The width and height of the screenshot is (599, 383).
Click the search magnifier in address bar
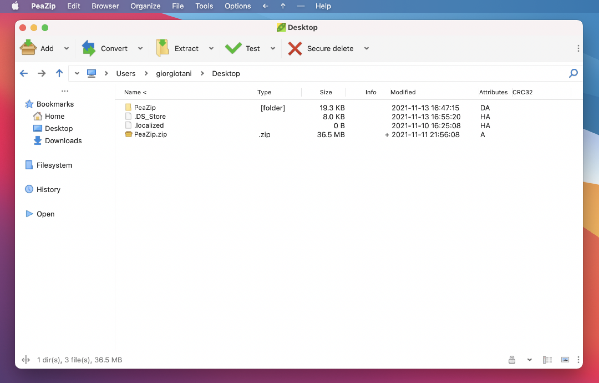(x=573, y=73)
